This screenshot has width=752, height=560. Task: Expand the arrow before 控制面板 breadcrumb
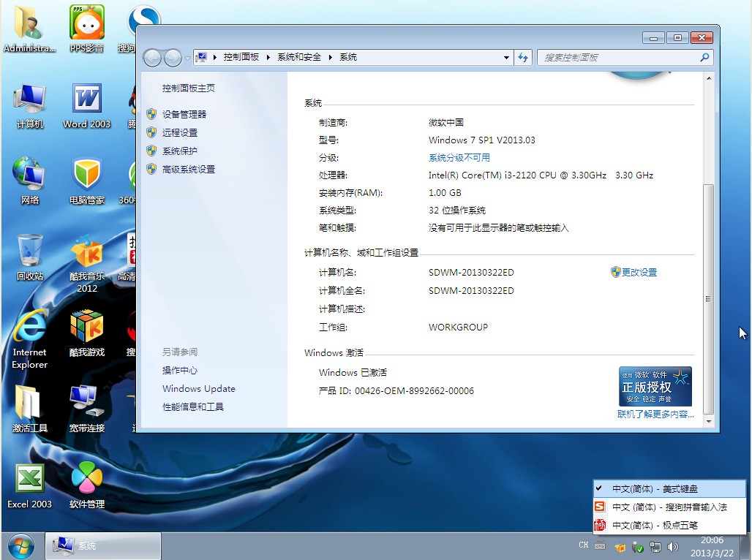click(x=214, y=58)
